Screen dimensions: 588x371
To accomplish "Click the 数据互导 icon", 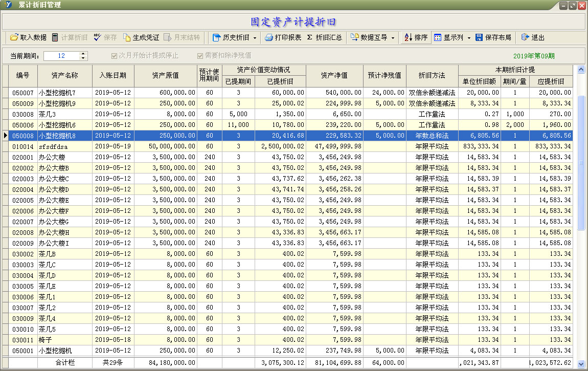I will [x=354, y=37].
